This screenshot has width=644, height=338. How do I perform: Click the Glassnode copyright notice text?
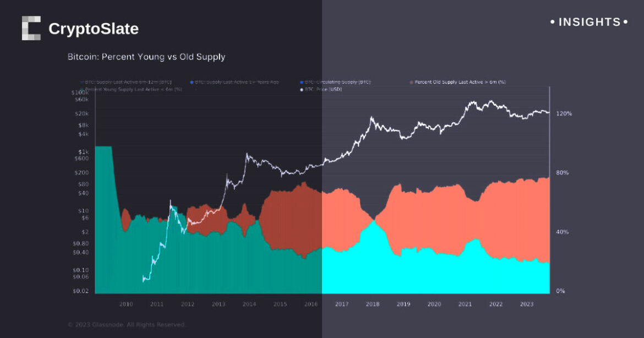(127, 325)
